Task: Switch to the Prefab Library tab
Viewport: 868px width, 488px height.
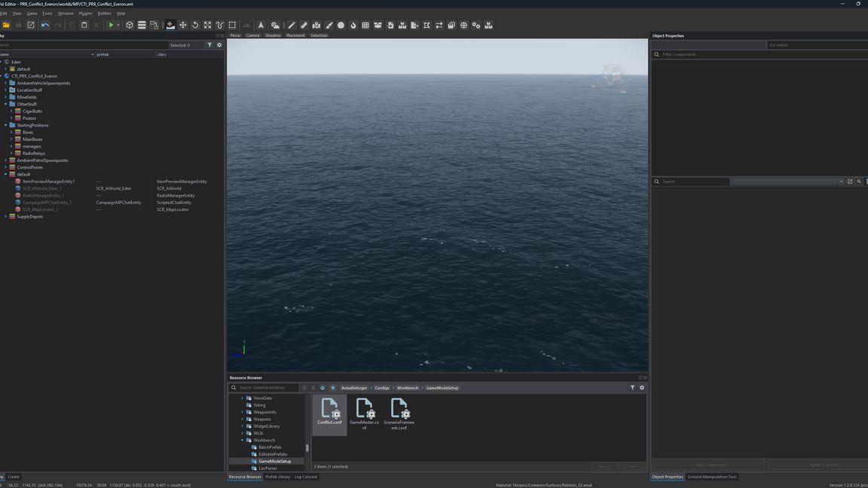Action: point(277,477)
